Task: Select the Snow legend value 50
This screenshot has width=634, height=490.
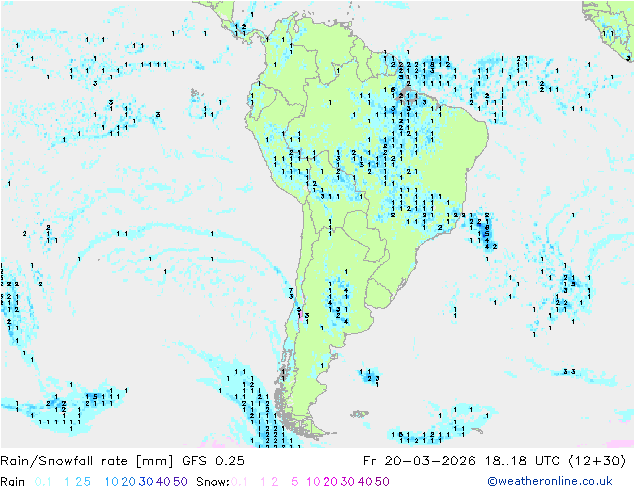Action: point(382,482)
